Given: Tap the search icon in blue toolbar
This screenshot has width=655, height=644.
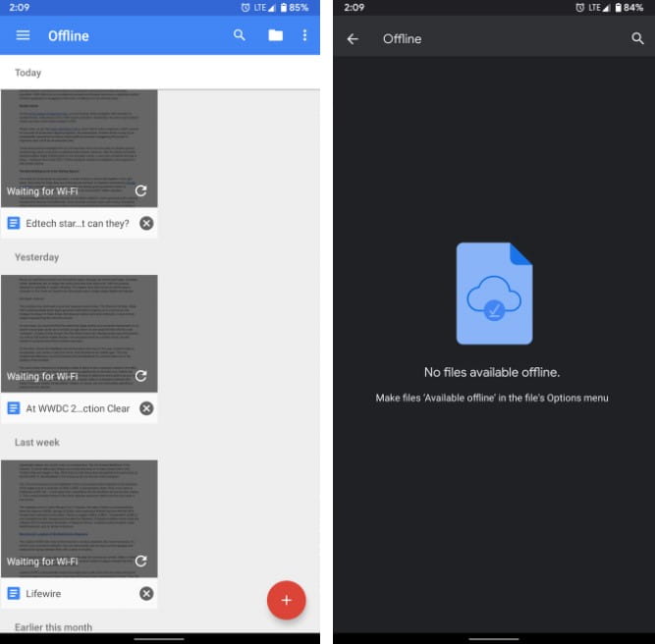Looking at the screenshot, I should (240, 35).
